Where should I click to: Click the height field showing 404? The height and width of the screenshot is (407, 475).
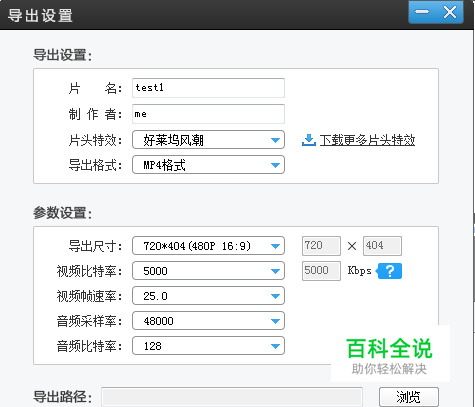[382, 246]
